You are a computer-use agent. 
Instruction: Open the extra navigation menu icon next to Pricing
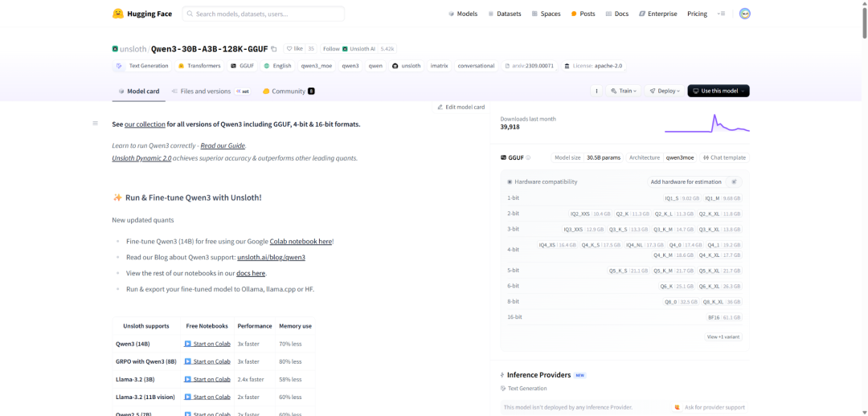click(x=721, y=14)
